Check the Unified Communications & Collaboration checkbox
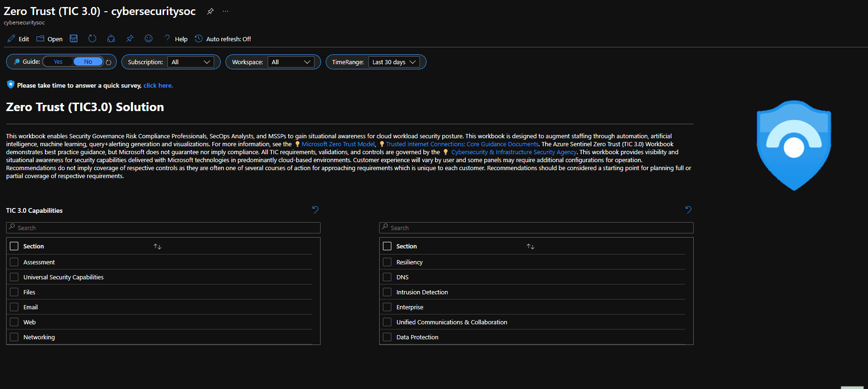Viewport: 868px width, 389px height. pos(387,322)
